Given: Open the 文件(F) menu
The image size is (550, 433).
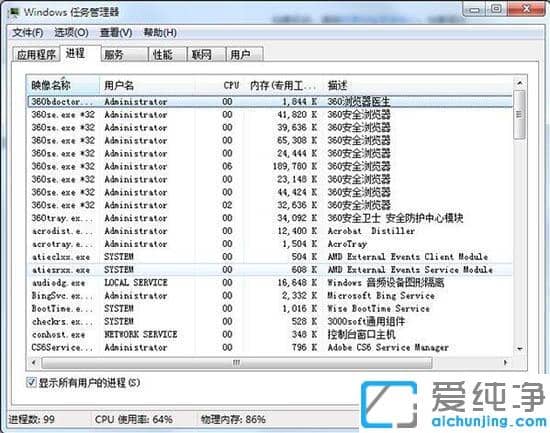Looking at the screenshot, I should click(28, 33).
